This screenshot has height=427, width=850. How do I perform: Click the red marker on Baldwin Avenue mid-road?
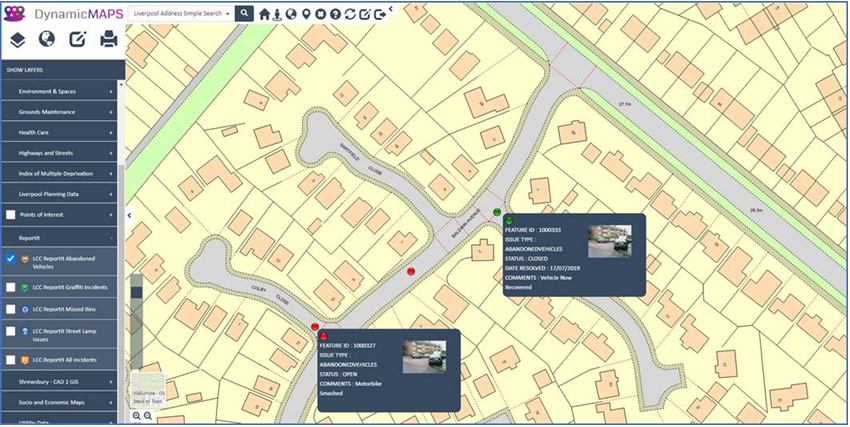click(x=411, y=271)
